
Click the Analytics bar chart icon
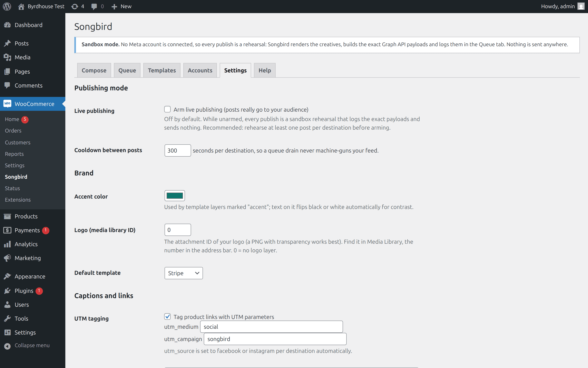click(8, 244)
